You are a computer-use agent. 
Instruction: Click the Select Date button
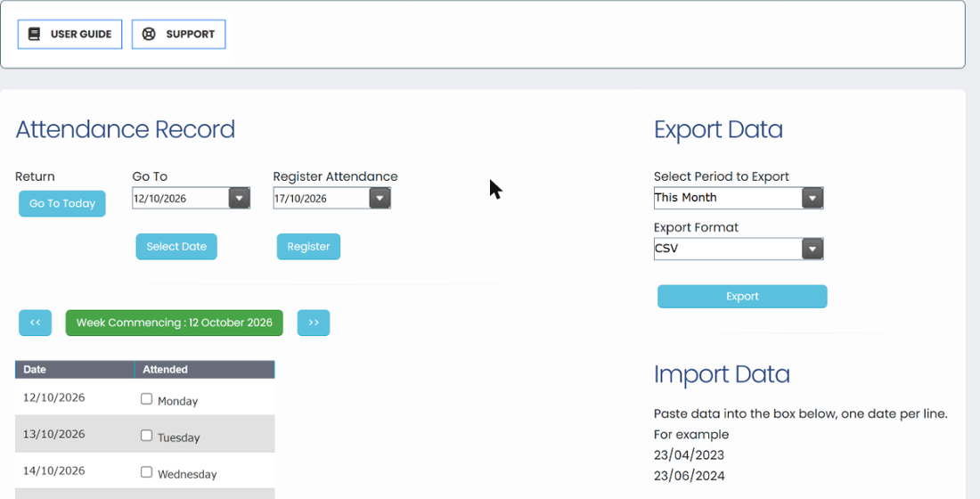click(176, 246)
